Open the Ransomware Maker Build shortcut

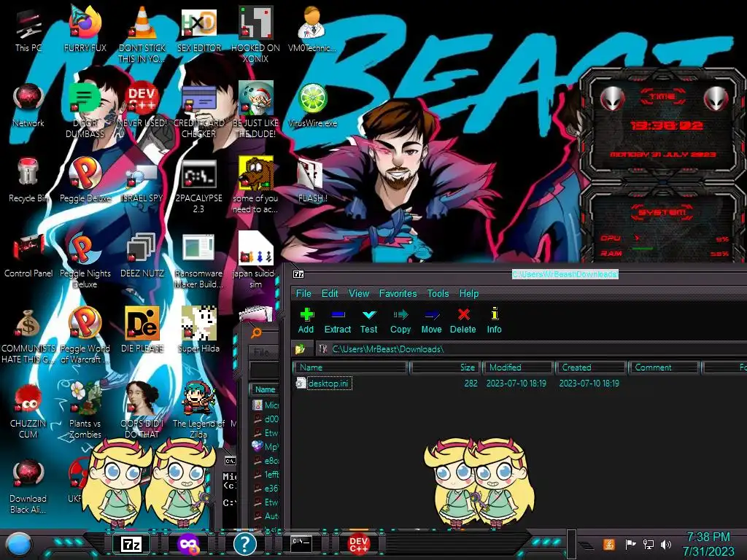(198, 261)
